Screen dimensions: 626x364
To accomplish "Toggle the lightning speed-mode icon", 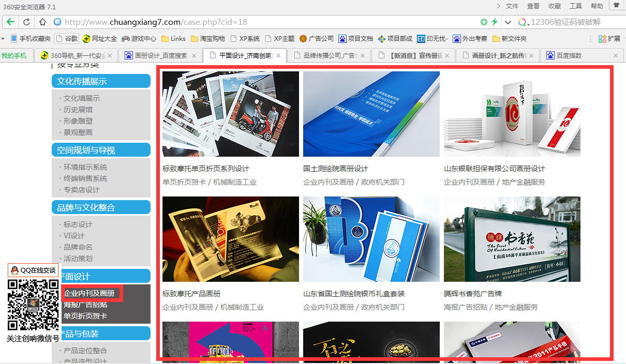I will click(495, 22).
